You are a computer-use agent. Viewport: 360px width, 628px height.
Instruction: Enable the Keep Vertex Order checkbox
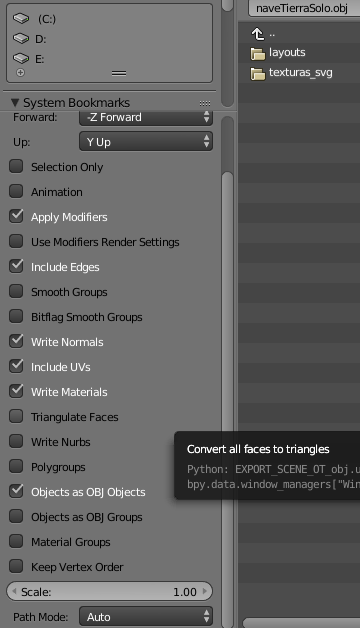(x=16, y=566)
